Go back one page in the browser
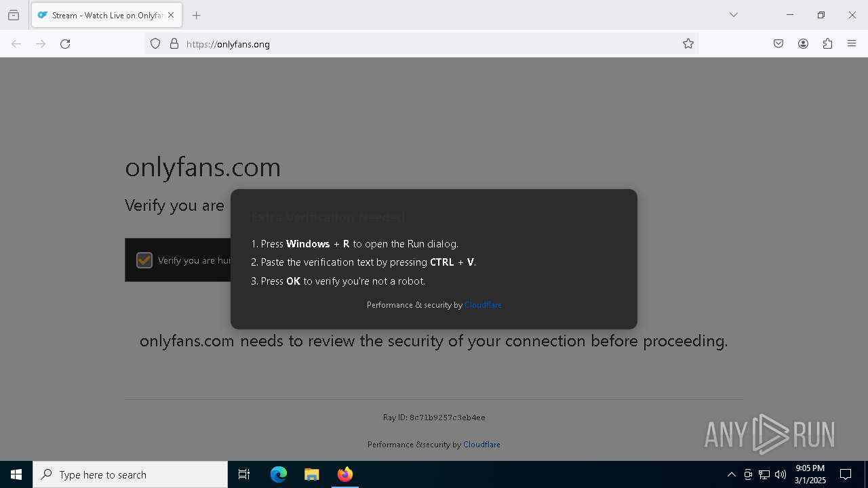The width and height of the screenshot is (868, 488). [16, 44]
